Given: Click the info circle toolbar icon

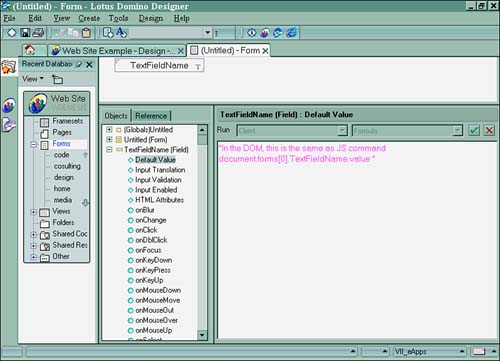Looking at the screenshot, I should click(252, 33).
